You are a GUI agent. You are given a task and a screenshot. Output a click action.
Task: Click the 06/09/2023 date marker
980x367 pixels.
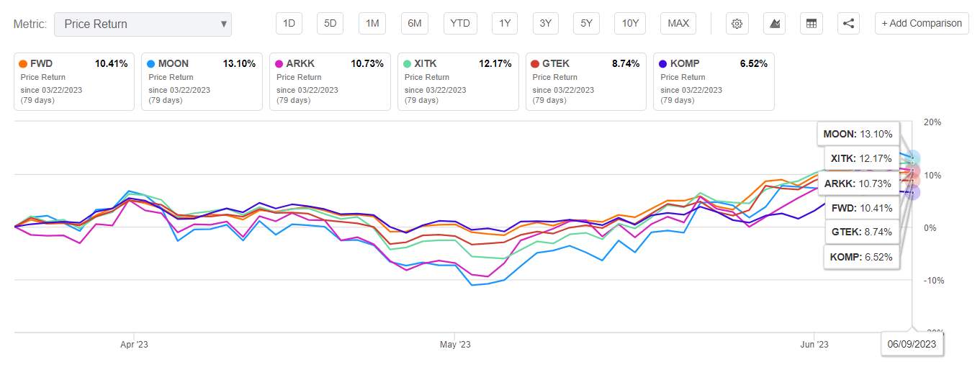[912, 344]
